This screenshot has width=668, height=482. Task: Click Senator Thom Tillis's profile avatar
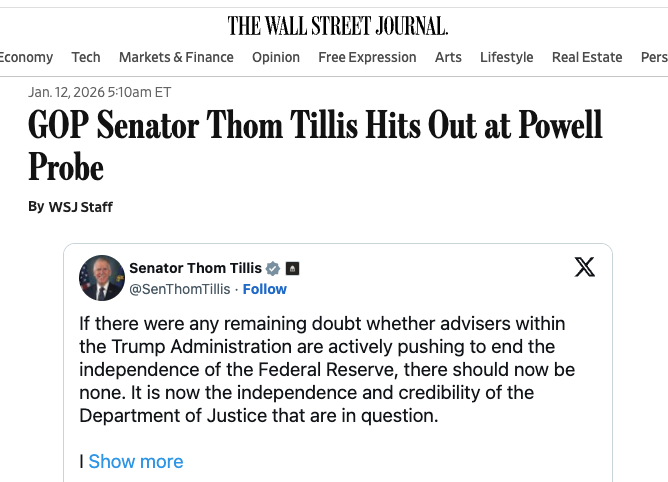[102, 278]
